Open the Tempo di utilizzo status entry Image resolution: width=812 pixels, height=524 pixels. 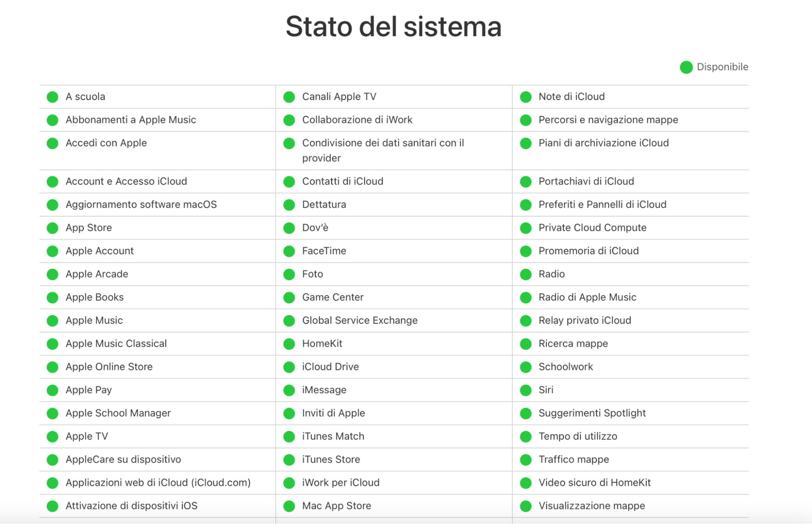(x=577, y=436)
